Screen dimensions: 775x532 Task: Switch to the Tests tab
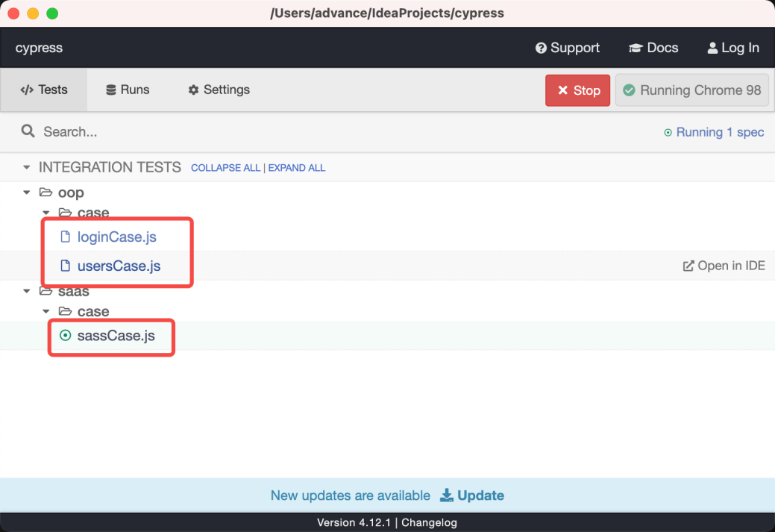[x=43, y=90]
